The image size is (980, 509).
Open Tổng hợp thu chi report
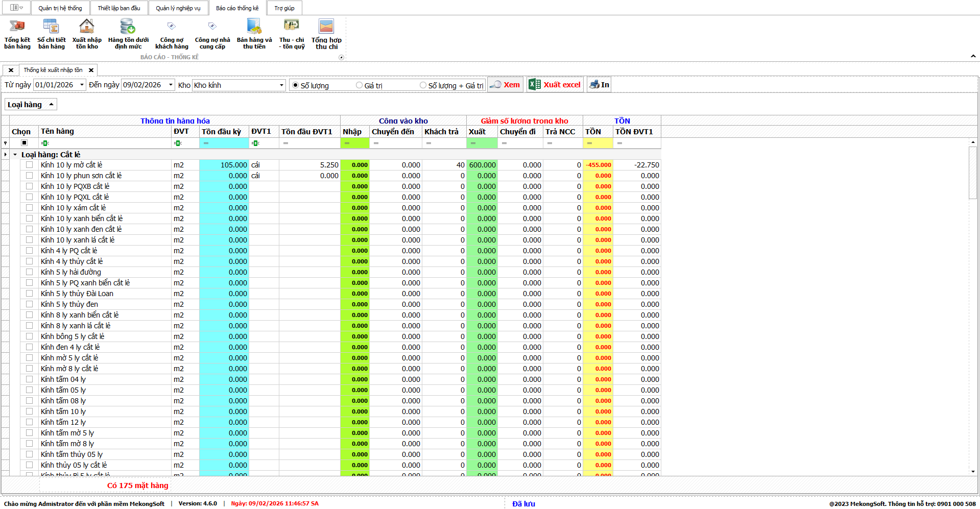point(326,27)
